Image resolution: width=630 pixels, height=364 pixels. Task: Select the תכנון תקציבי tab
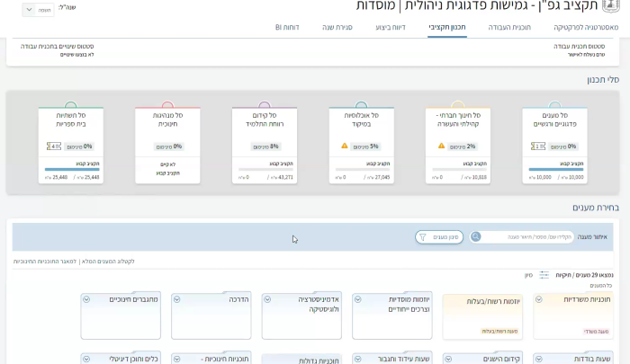click(x=447, y=27)
